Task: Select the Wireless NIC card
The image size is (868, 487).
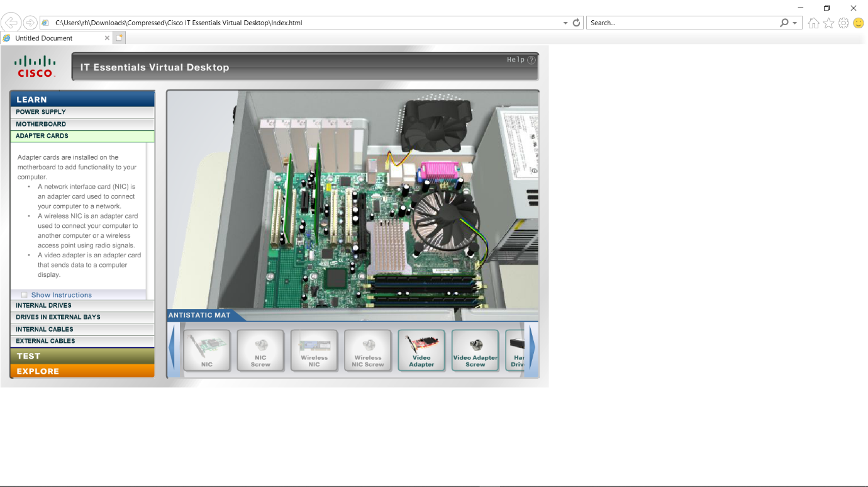Action: pos(314,350)
